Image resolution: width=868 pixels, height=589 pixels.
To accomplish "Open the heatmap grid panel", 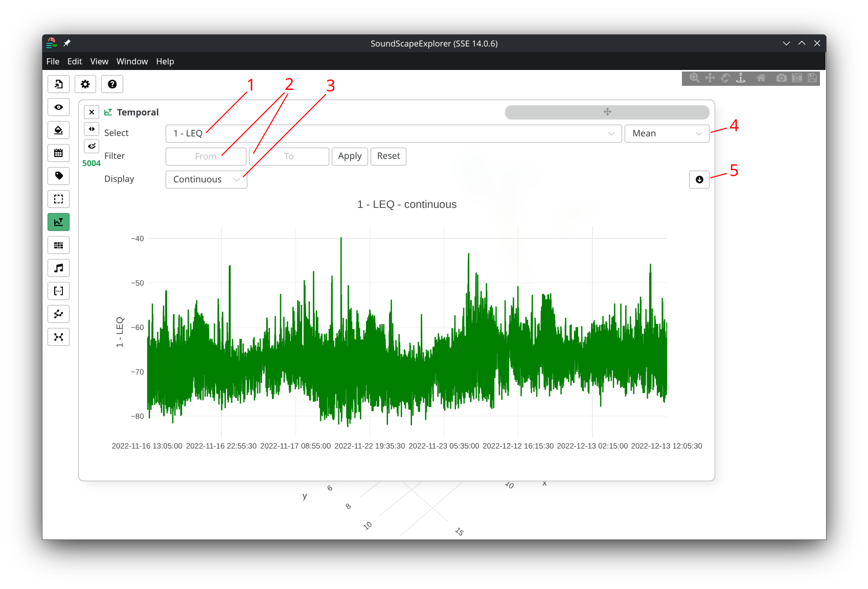I will click(59, 245).
